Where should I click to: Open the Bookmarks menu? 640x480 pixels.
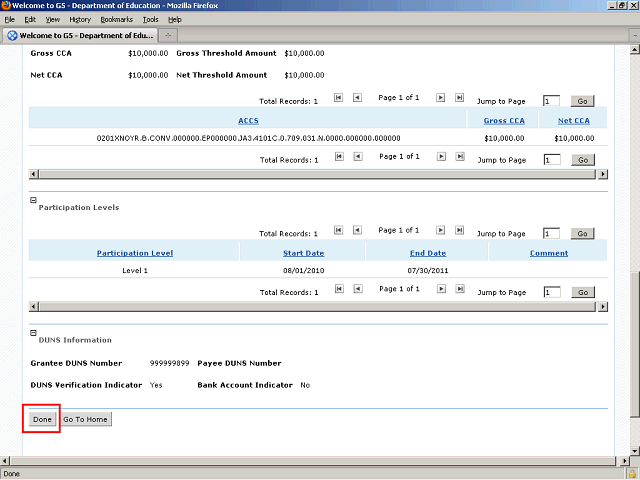click(116, 19)
